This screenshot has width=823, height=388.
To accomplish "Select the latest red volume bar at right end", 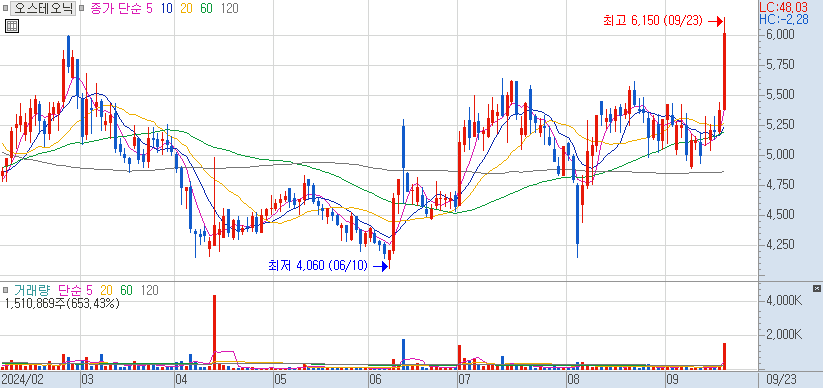I will point(724,356).
